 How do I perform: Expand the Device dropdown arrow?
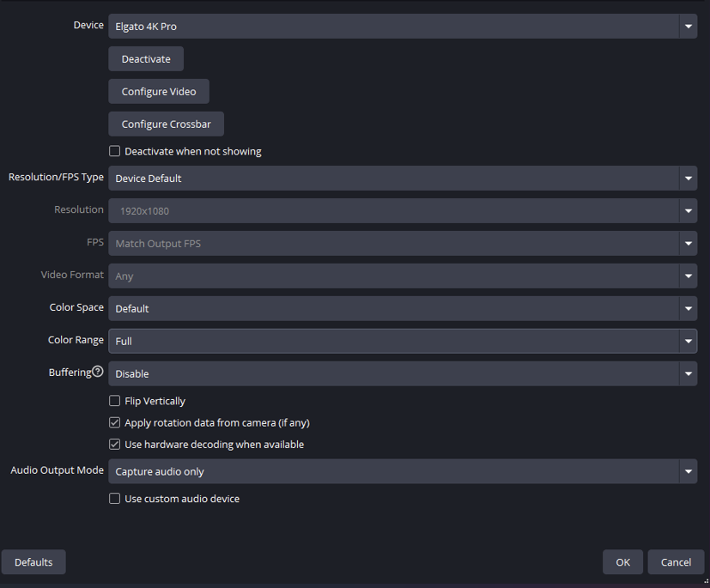coord(689,27)
